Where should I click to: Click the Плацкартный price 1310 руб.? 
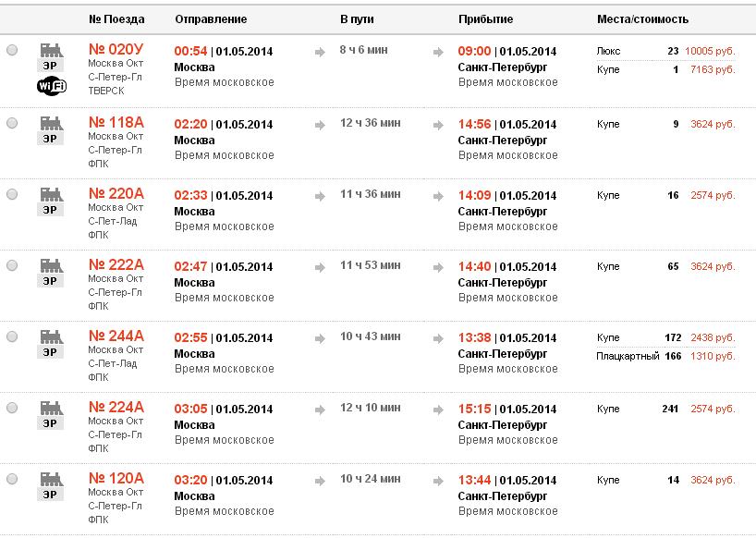712,356
